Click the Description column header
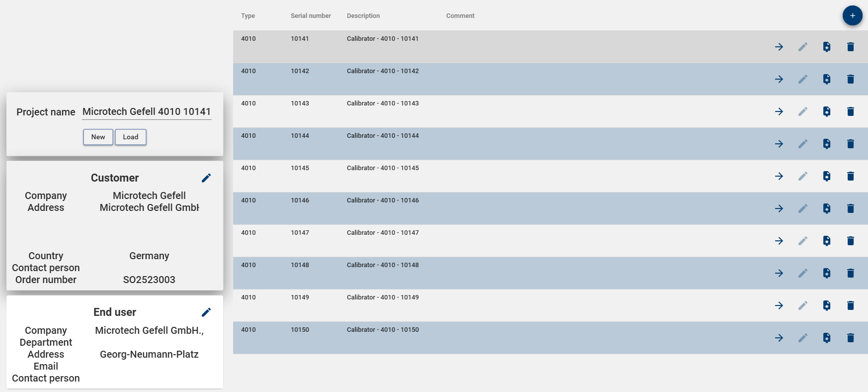 [x=363, y=16]
